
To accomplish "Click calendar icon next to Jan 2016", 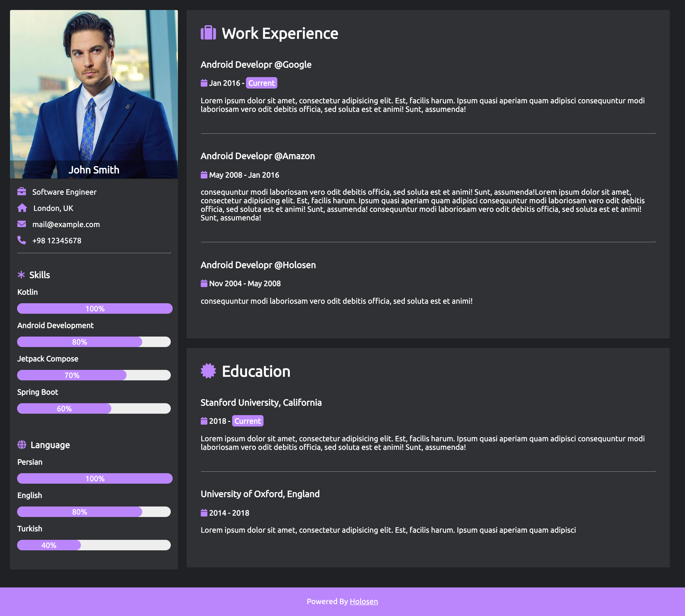I will point(204,83).
